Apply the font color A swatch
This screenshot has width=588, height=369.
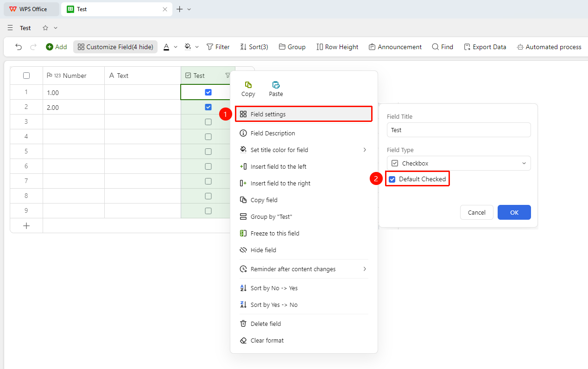166,47
